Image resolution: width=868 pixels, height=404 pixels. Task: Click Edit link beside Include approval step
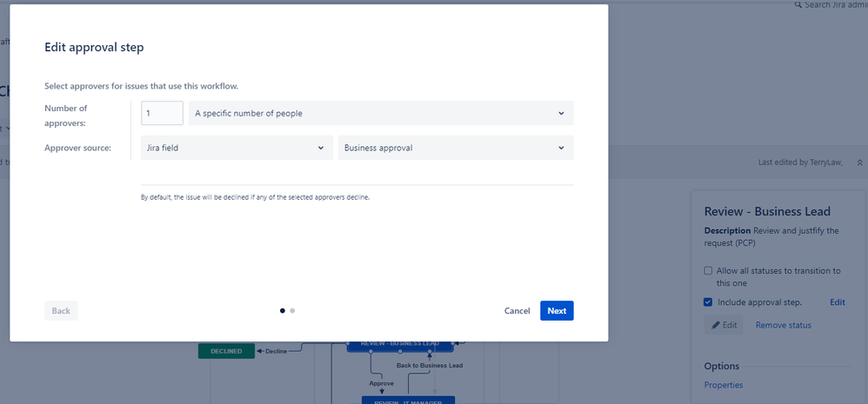837,301
